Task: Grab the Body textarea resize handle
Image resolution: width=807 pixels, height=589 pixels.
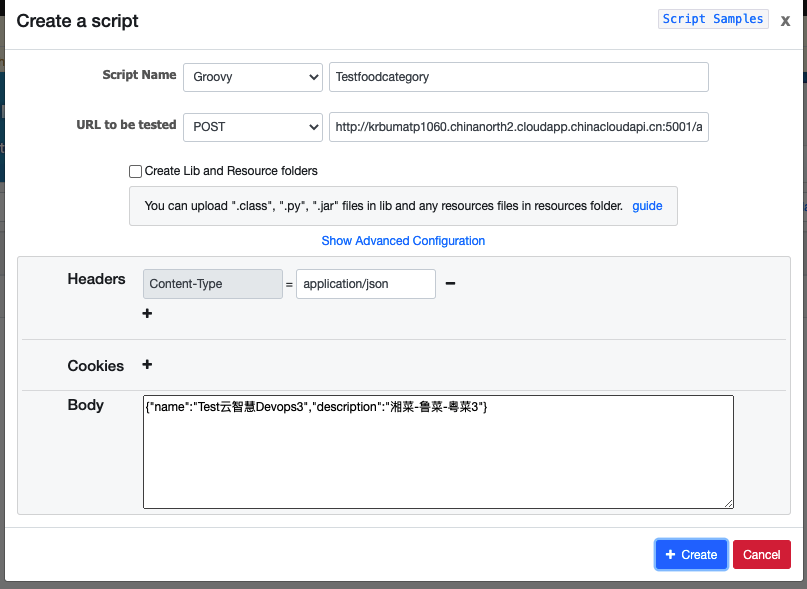Action: [729, 503]
